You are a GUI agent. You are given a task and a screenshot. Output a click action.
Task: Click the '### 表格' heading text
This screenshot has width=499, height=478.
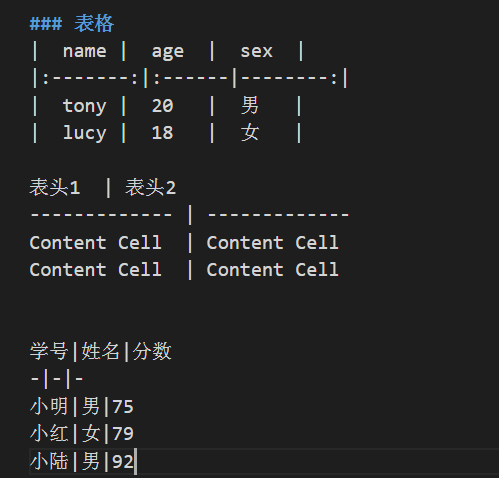tap(72, 24)
